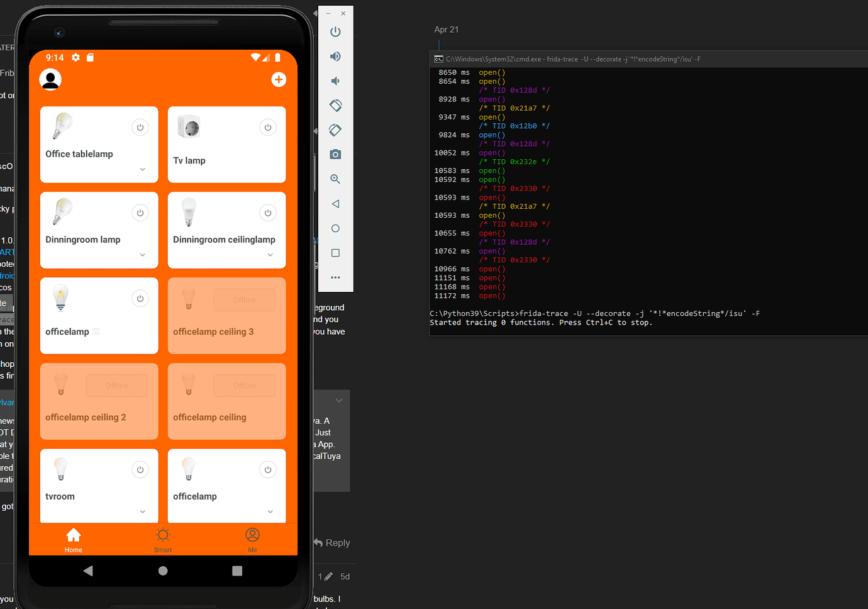The image size is (868, 609).
Task: Click the cmd.exe title bar icon
Action: click(438, 59)
